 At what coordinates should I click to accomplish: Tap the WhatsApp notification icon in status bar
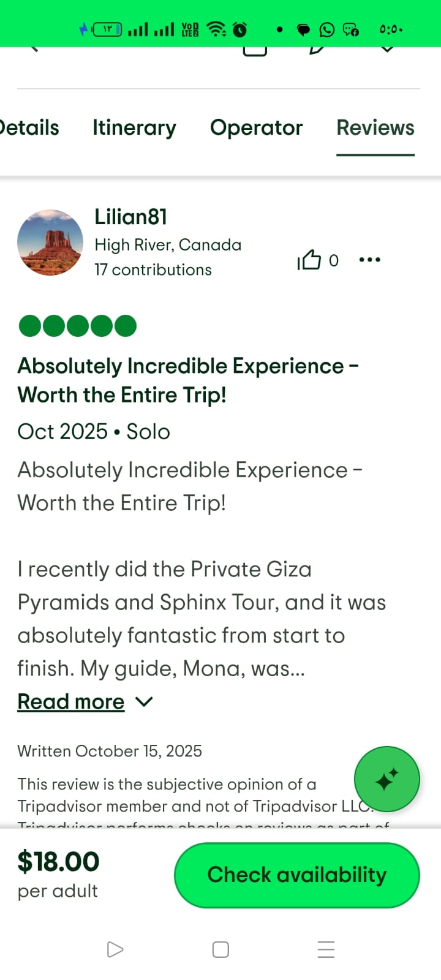coord(327,29)
